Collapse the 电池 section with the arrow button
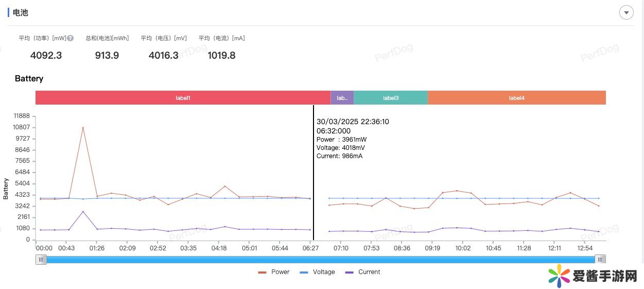The image size is (644, 289). tap(626, 12)
